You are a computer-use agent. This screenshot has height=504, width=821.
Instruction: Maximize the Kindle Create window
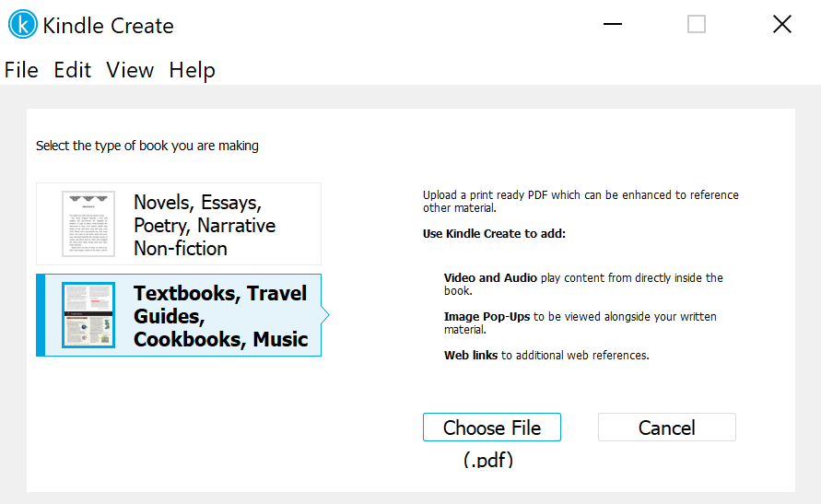pyautogui.click(x=697, y=24)
